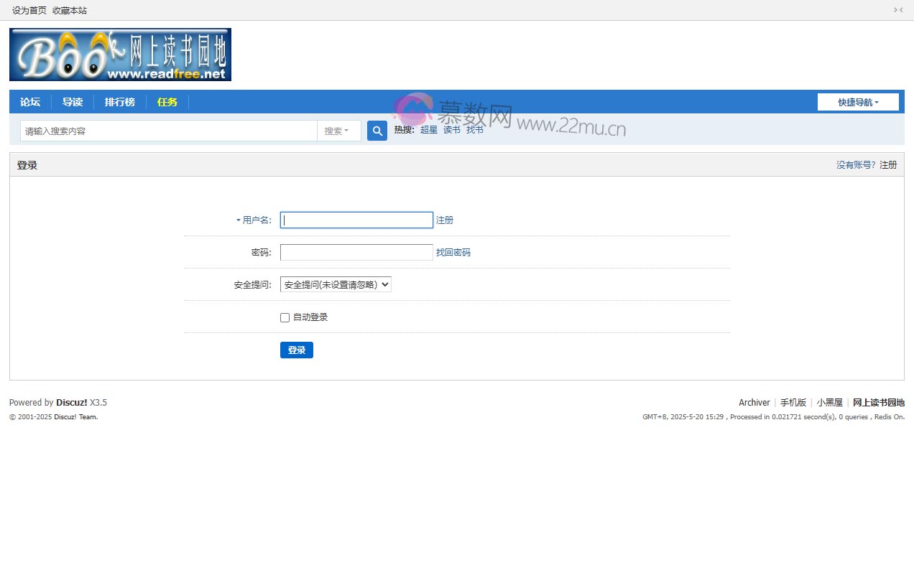Open the 搜索 type dropdown
This screenshot has width=914, height=588.
pos(338,131)
